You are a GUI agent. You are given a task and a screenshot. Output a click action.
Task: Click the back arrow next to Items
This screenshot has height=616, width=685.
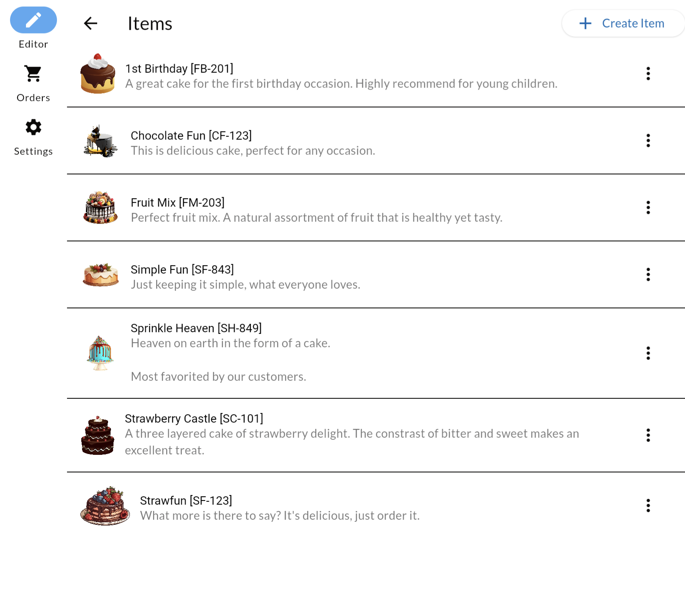[x=90, y=23]
